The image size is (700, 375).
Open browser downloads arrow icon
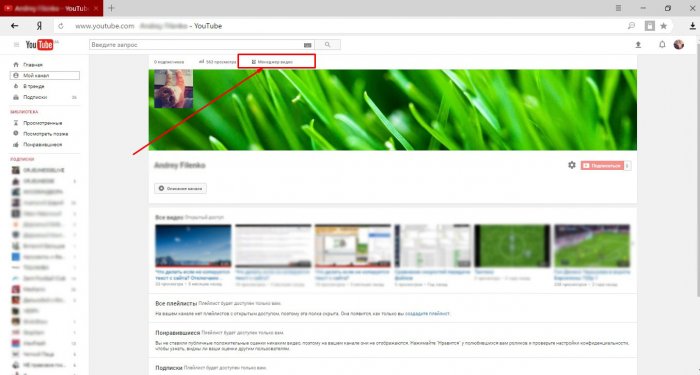[x=692, y=26]
